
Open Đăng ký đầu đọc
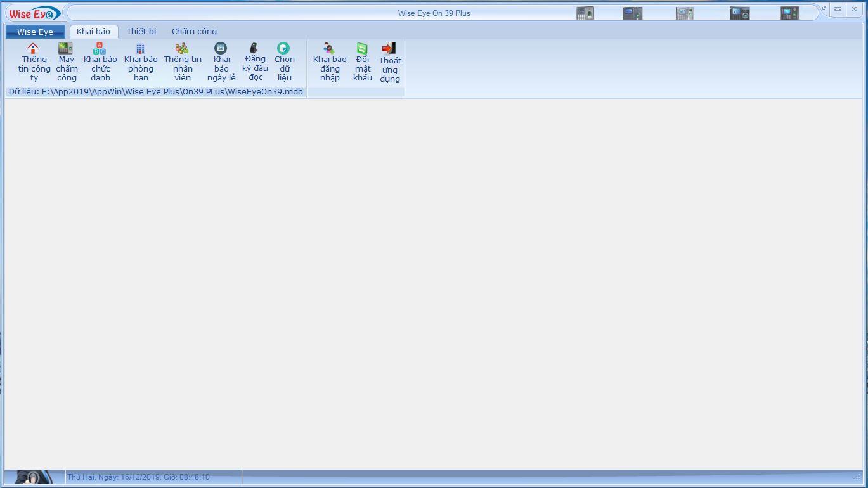[255, 62]
